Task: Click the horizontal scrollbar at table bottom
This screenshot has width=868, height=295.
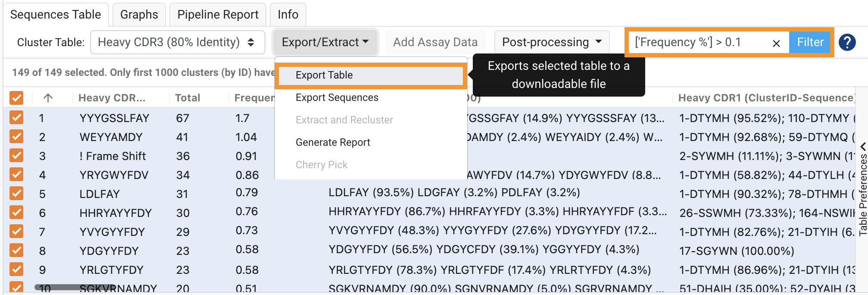Action: point(75,287)
